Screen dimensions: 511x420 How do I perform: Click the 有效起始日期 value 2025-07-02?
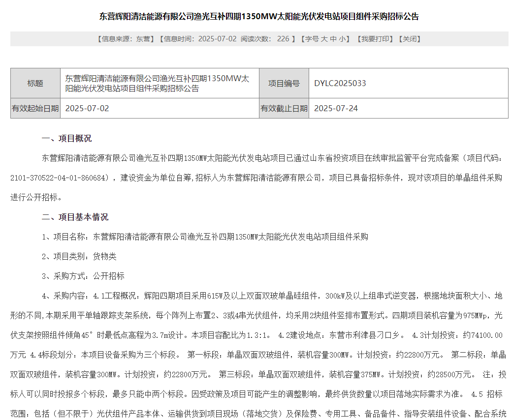(x=87, y=108)
